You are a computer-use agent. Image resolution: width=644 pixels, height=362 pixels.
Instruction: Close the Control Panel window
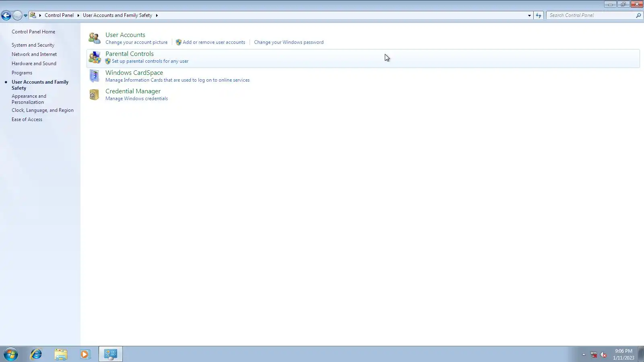pyautogui.click(x=637, y=4)
